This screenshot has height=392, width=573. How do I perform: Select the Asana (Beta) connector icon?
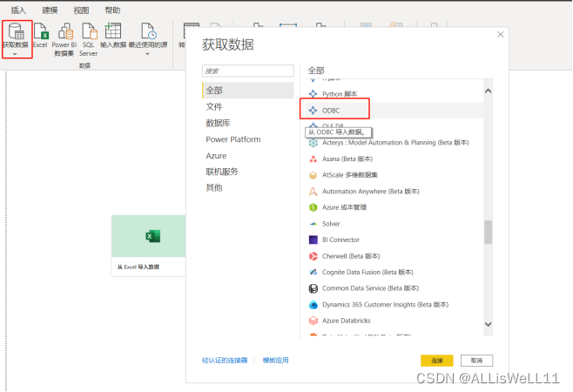[313, 159]
